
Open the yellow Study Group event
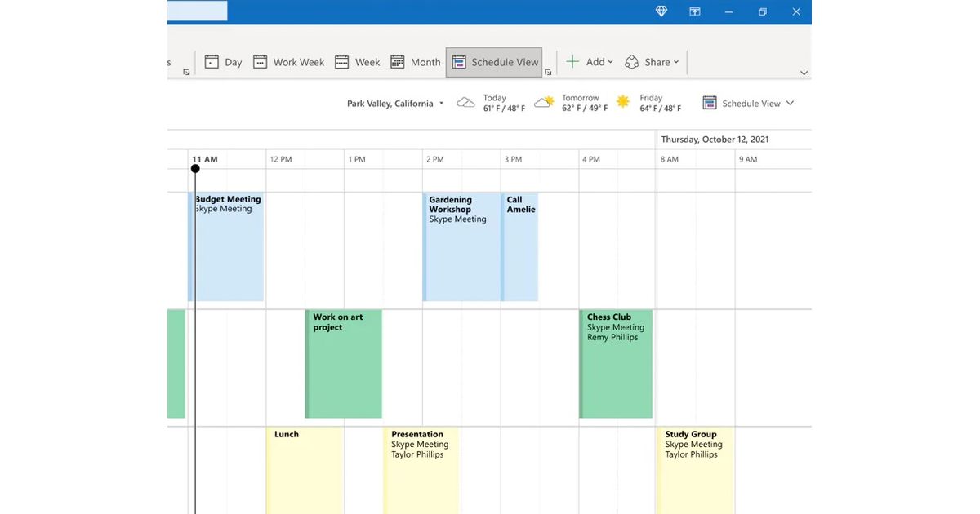pyautogui.click(x=694, y=469)
